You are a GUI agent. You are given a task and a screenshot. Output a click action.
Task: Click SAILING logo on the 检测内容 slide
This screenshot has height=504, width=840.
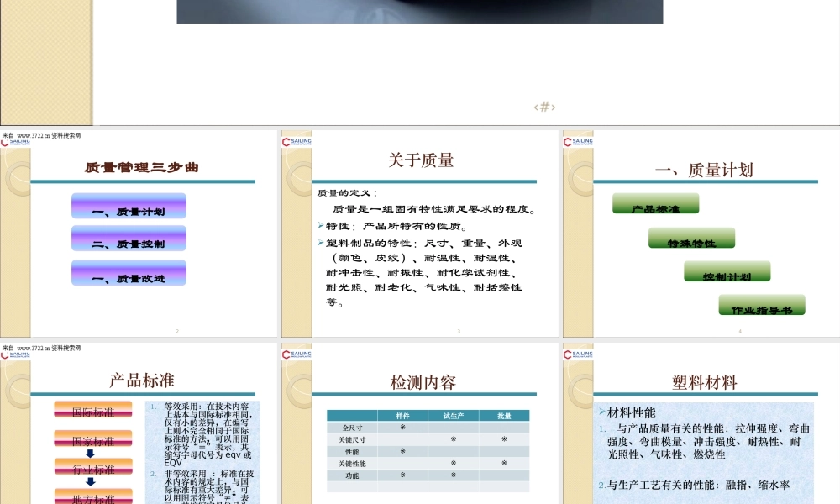tap(297, 354)
